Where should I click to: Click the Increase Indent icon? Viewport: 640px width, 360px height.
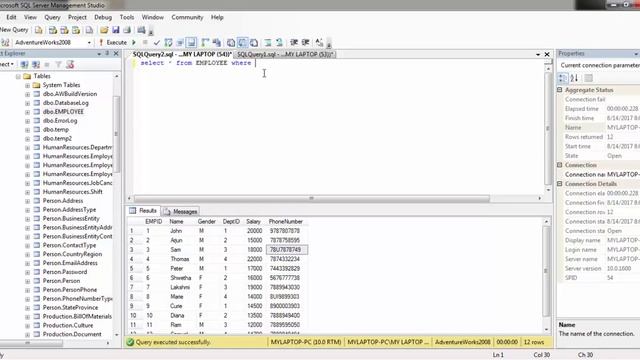pos(305,42)
